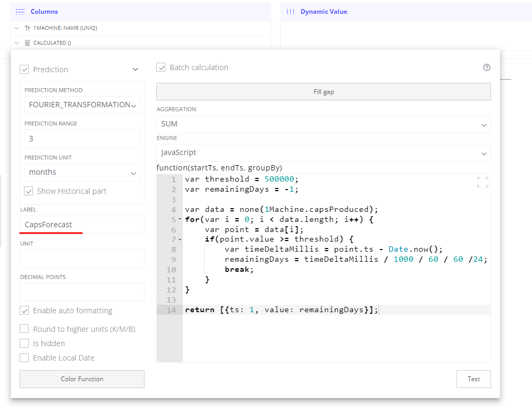Click the calculator icon beside CALCULATED
This screenshot has height=412, width=532.
[28, 42]
